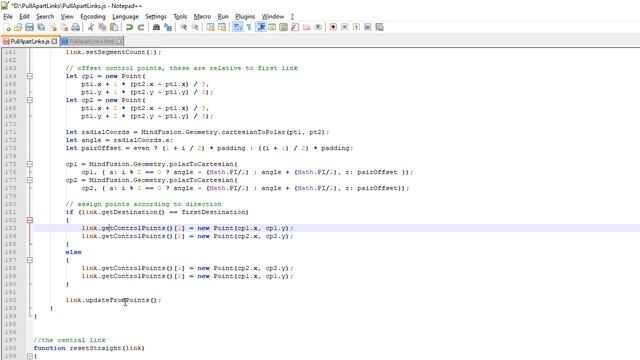Click the '//the central link' comment
The width and height of the screenshot is (640, 360).
tap(69, 340)
